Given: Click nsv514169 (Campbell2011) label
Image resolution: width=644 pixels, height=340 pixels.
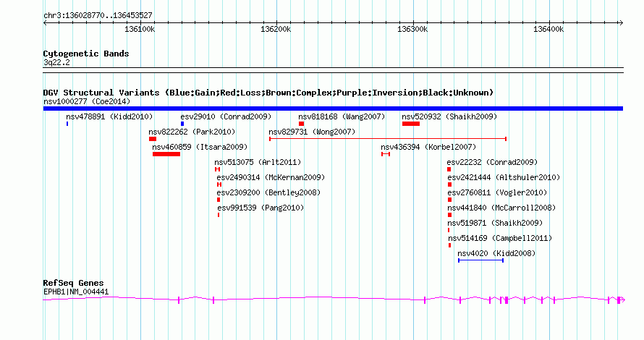Looking at the screenshot, I should (500, 238).
